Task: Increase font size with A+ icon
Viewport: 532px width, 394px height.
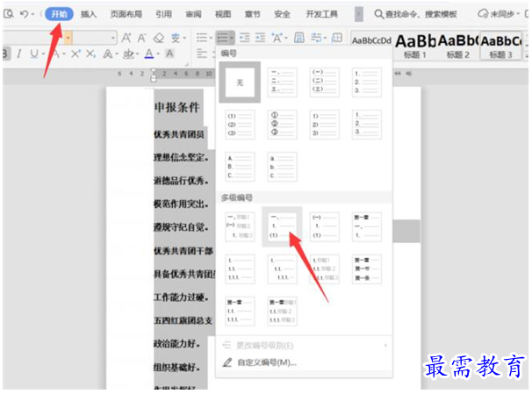Action: tap(126, 38)
